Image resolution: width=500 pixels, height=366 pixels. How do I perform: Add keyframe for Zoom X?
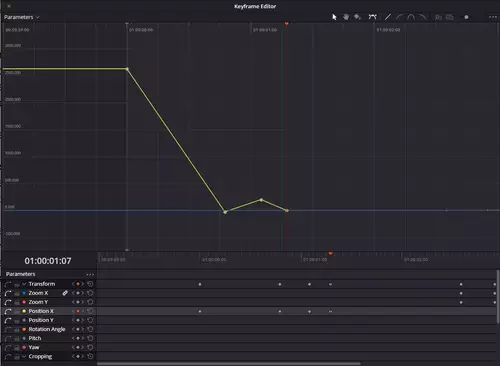click(x=78, y=293)
